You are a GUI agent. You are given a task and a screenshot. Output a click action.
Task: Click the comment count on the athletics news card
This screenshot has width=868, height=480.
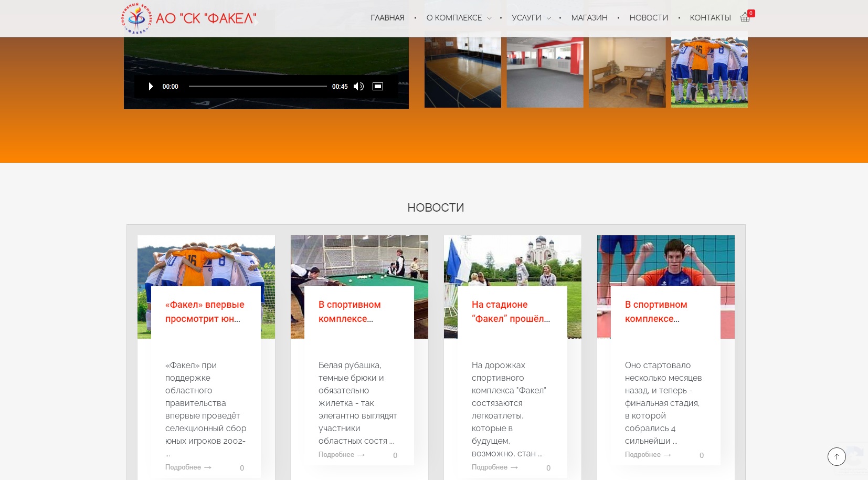[x=548, y=468]
